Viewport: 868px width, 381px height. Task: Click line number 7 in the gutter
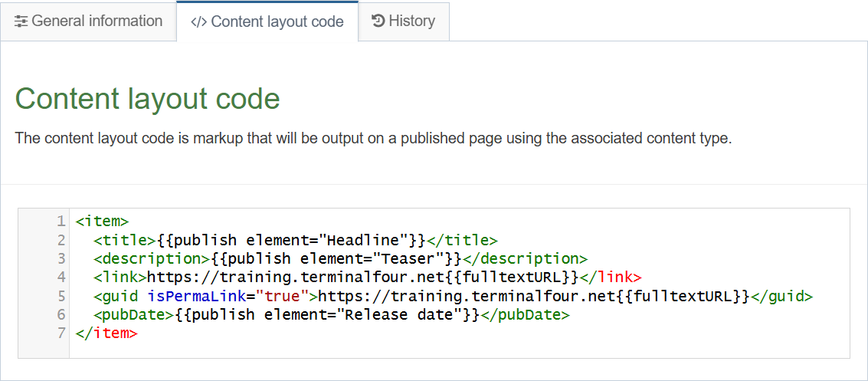tap(61, 333)
